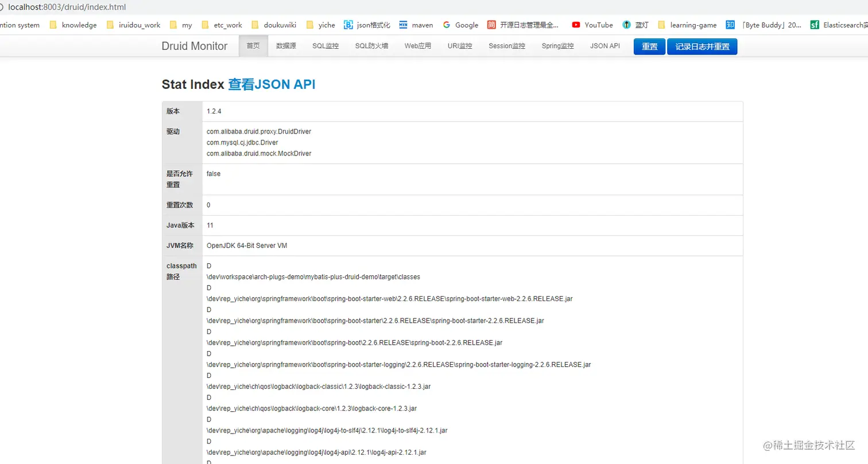This screenshot has width=868, height=464.
Task: Select the 首页 tab
Action: point(253,46)
